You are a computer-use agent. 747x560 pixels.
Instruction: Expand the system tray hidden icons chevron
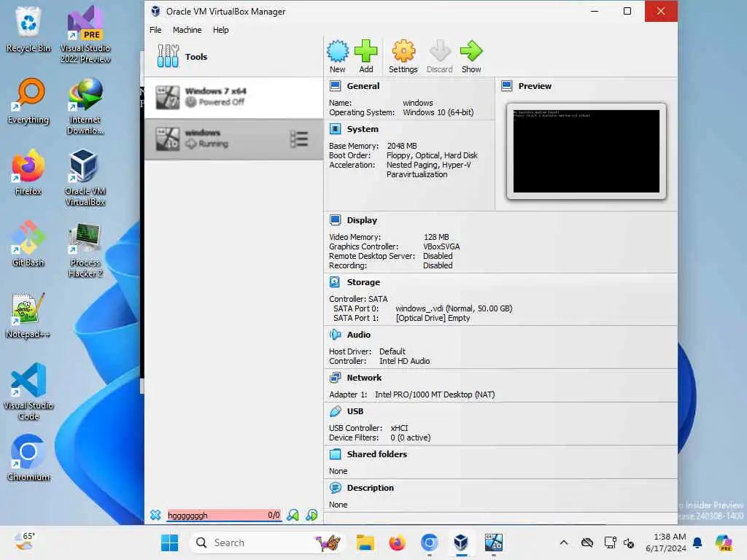coord(564,542)
